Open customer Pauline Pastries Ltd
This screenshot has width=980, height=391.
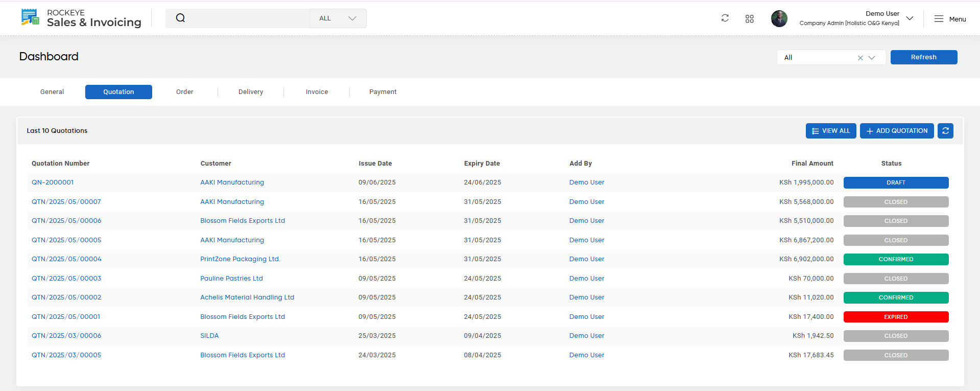pos(231,279)
